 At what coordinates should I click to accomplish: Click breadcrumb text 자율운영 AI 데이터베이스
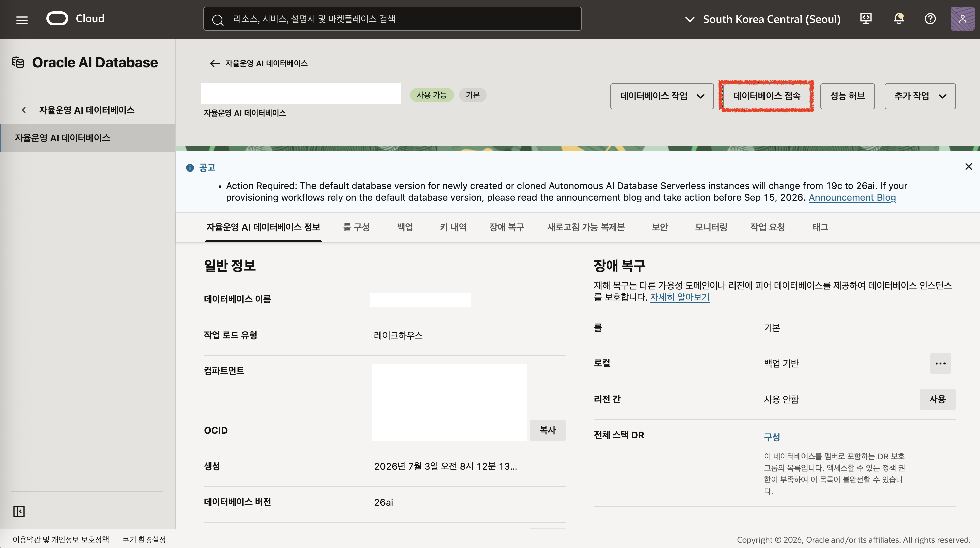(266, 63)
